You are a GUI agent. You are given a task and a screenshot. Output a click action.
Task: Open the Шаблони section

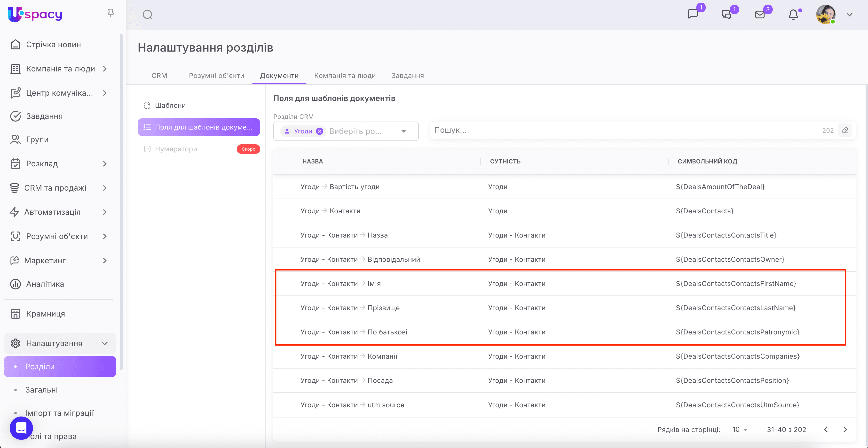point(170,105)
